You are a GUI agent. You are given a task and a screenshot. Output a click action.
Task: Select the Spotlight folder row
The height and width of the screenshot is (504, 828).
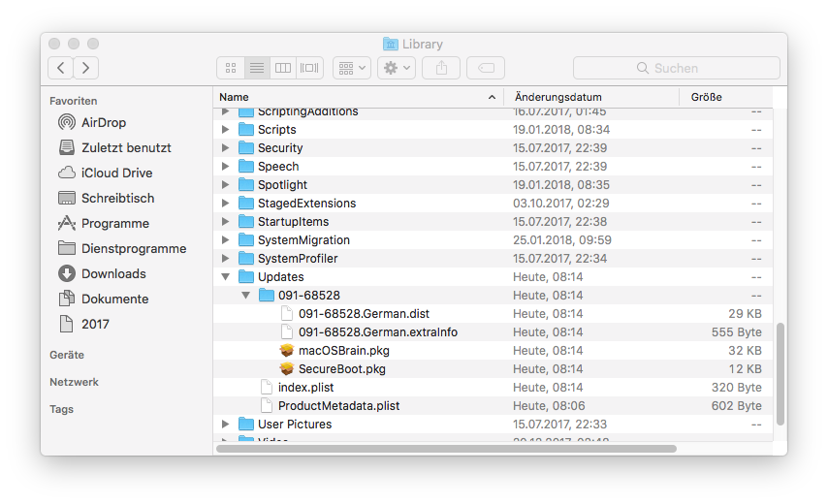click(494, 185)
